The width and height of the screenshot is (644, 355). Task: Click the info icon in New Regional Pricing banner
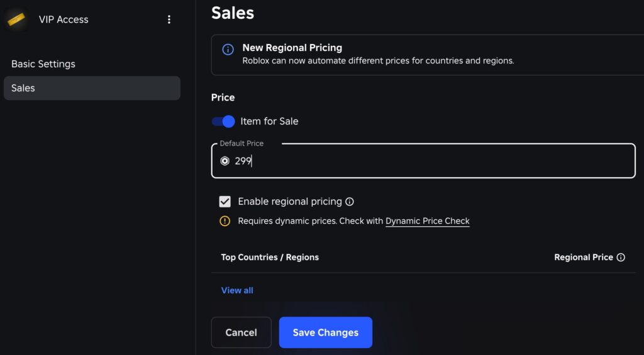tap(228, 50)
